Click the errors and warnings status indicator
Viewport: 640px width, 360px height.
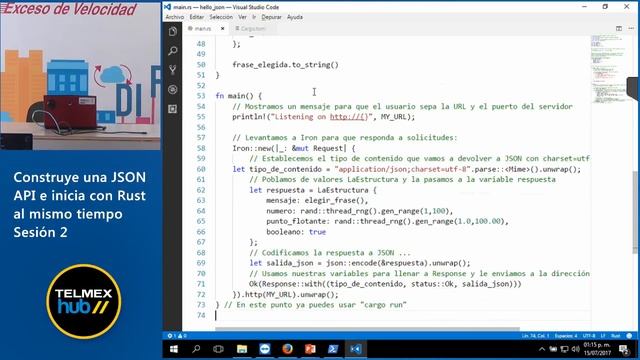pos(177,336)
